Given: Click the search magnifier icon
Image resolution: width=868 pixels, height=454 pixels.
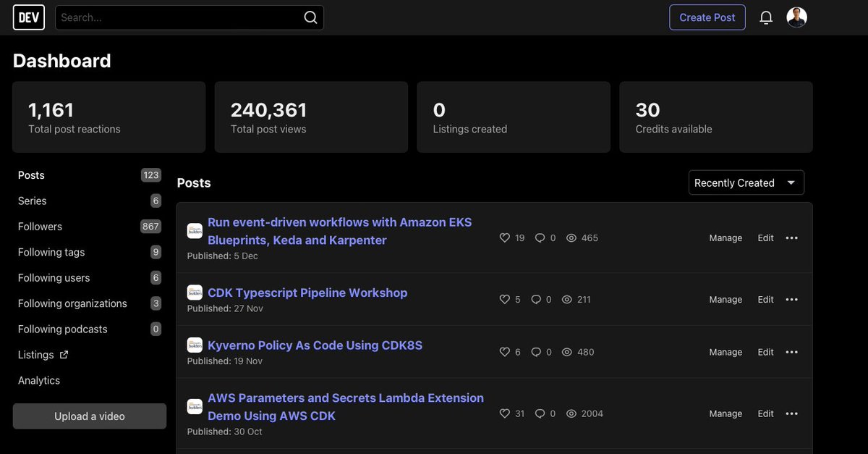Looking at the screenshot, I should click(310, 17).
